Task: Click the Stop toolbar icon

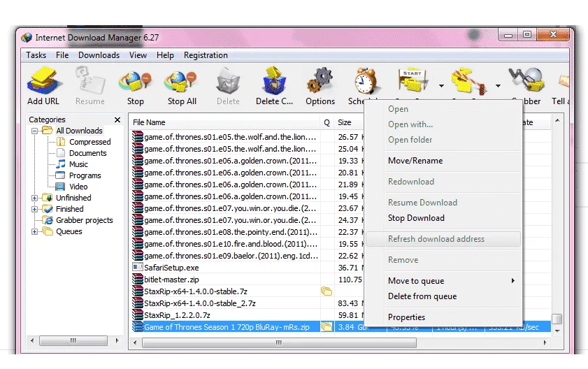Action: click(135, 81)
